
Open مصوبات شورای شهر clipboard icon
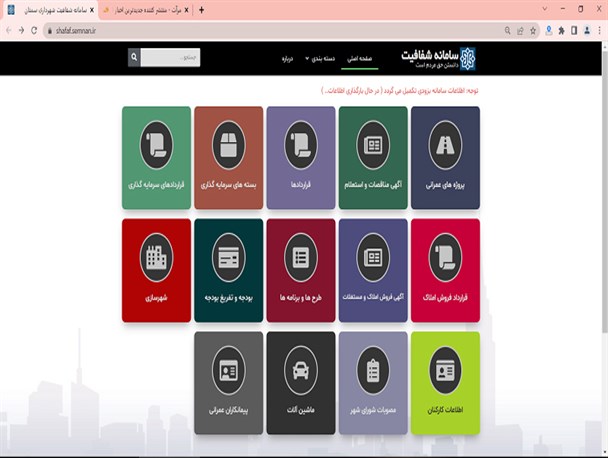pos(373,370)
